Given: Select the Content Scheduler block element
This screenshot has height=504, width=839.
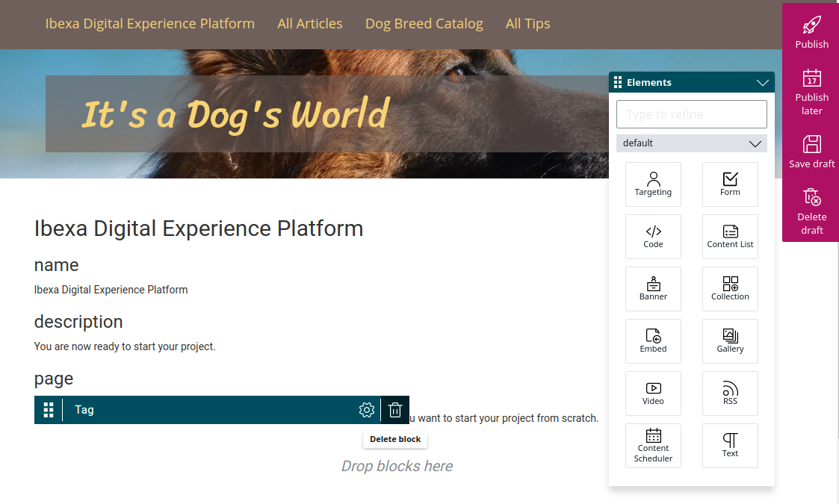Looking at the screenshot, I should (653, 446).
